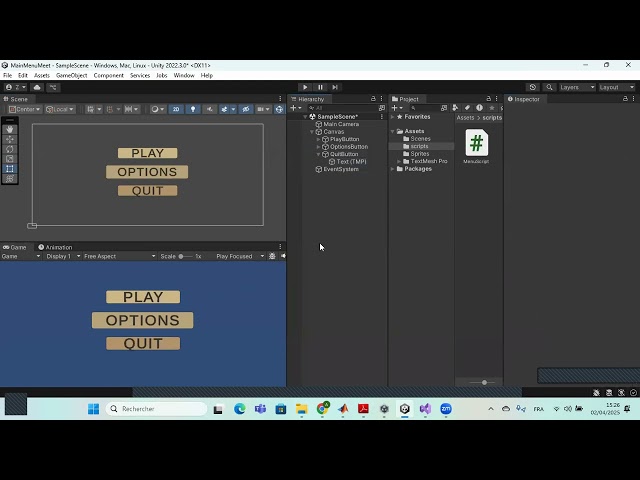The height and width of the screenshot is (480, 640).
Task: Open version control icon in toolbar
Action: (53, 87)
